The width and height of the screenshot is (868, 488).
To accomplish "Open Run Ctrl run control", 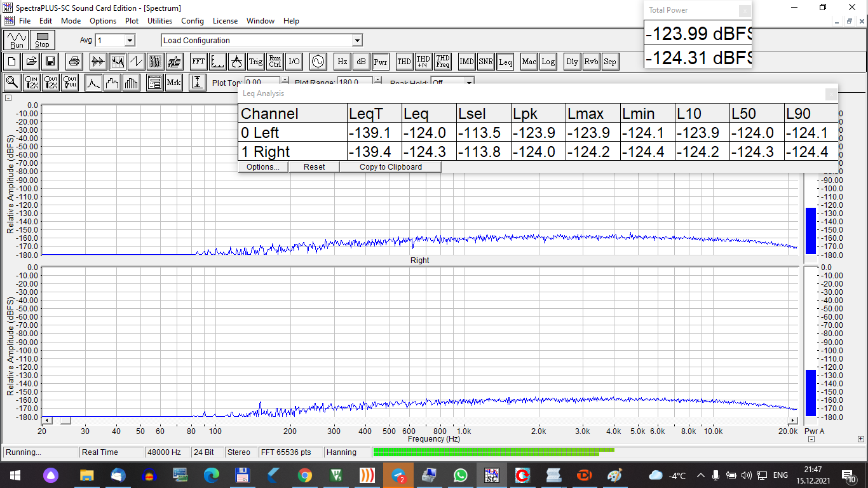I will coord(275,62).
